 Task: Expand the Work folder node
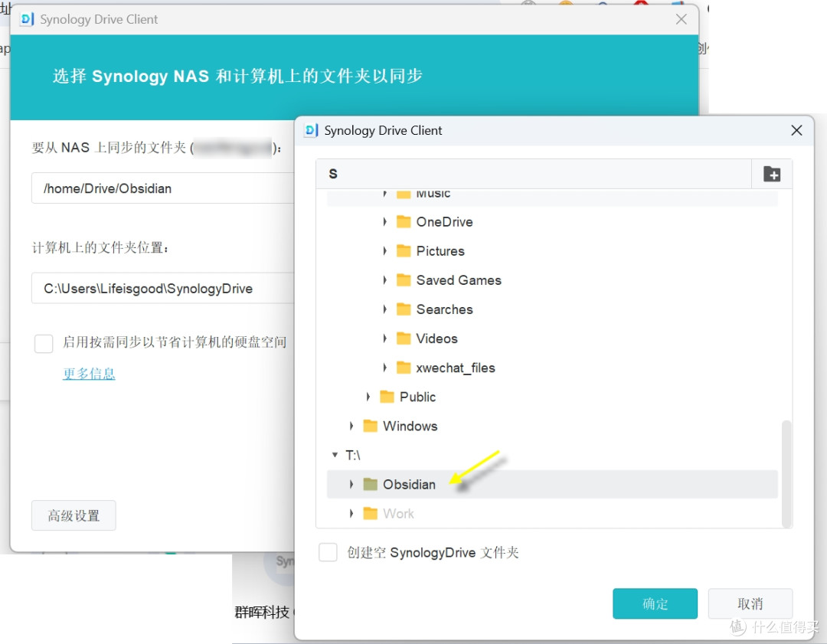click(x=351, y=514)
